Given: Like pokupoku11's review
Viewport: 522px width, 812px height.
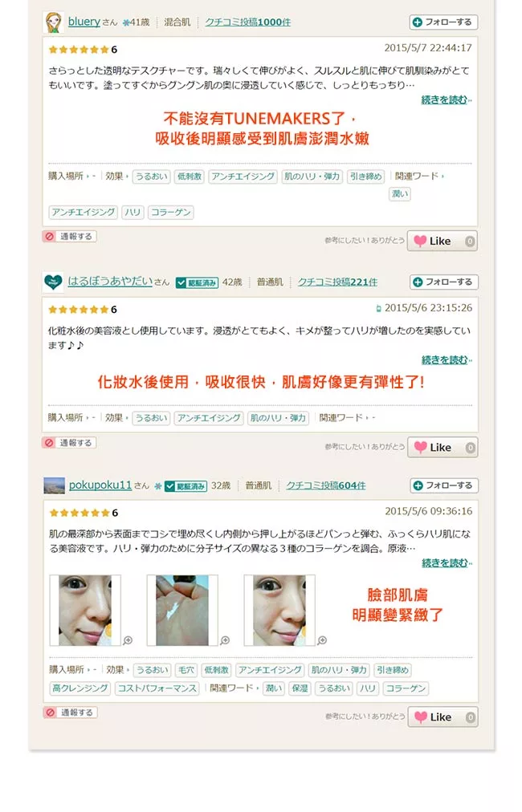Looking at the screenshot, I should tap(442, 717).
